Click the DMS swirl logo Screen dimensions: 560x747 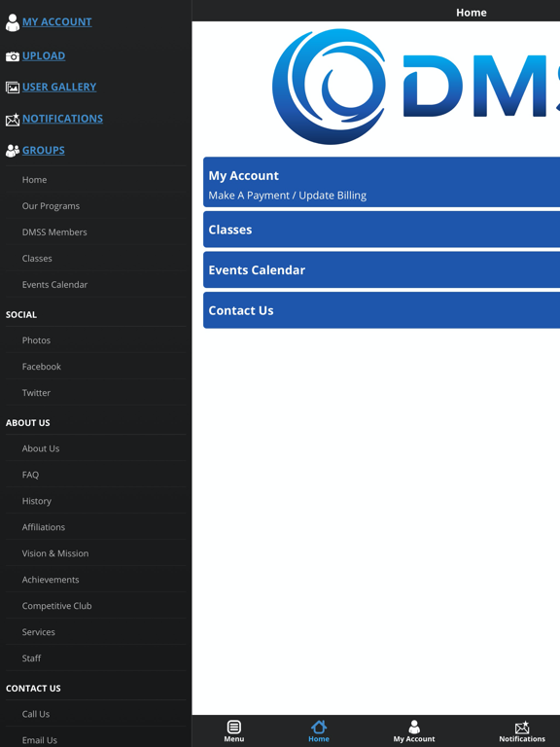tap(329, 87)
